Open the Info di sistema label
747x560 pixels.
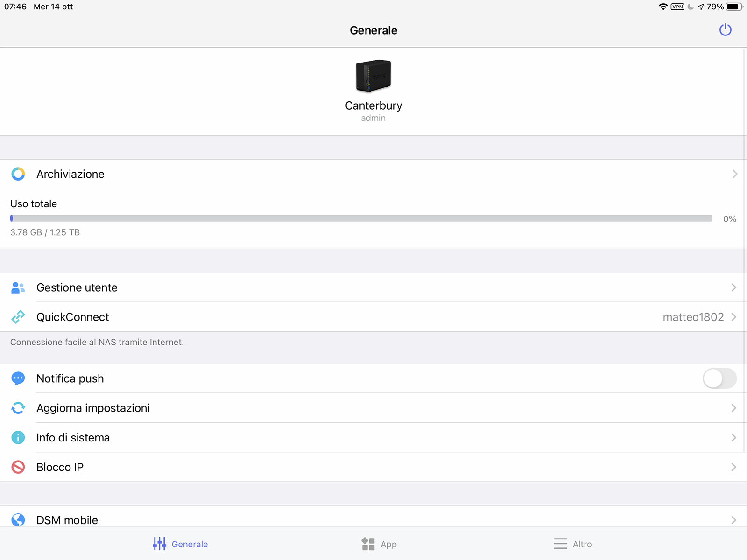tap(73, 437)
